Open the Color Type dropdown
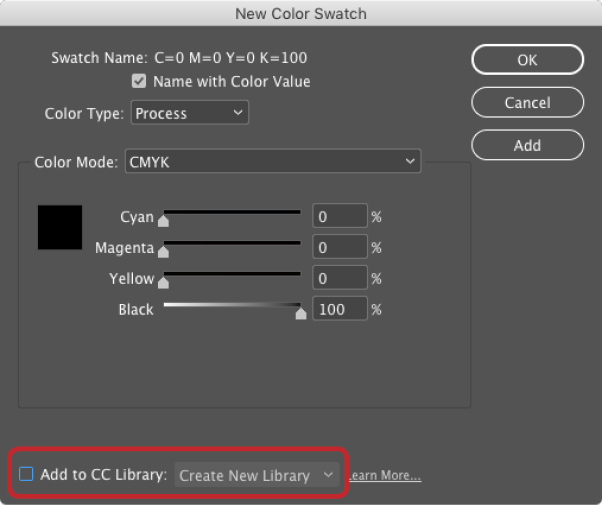This screenshot has height=505, width=602. tap(190, 113)
